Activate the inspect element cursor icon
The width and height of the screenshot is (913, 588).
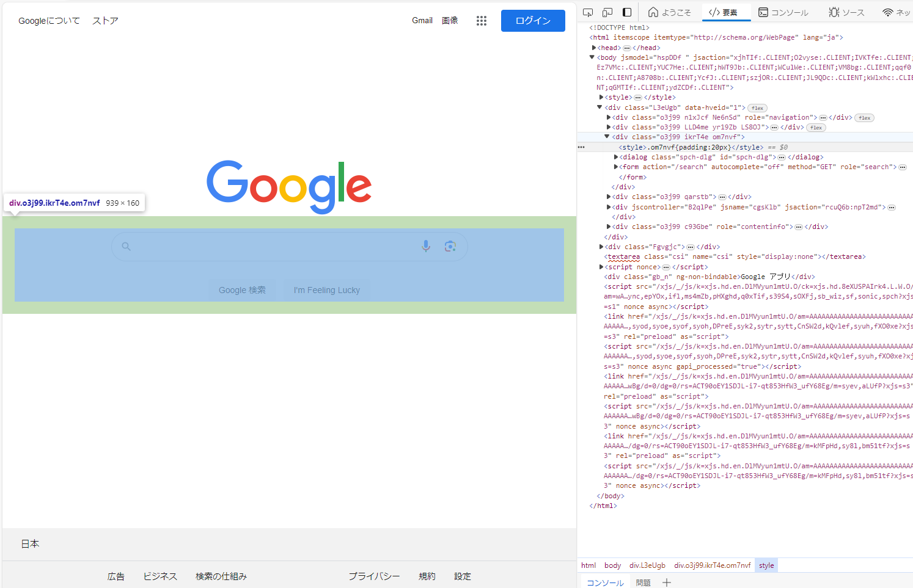(x=587, y=12)
